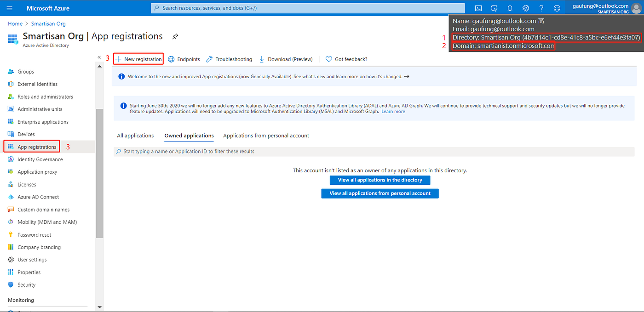Image resolution: width=644 pixels, height=312 pixels.
Task: Open the Azure portal hamburger menu
Action: tap(10, 8)
